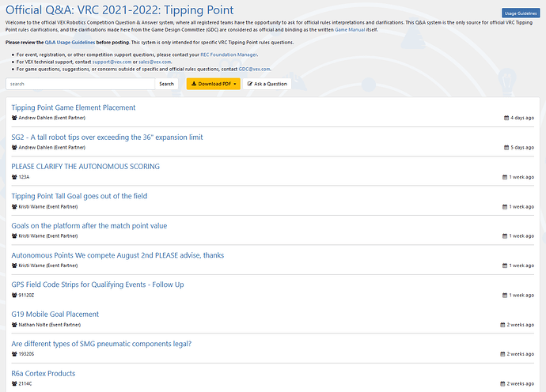This screenshot has height=392, width=546.
Task: Click the users icon before 'Nathan Nolte'
Action: pyautogui.click(x=14, y=324)
